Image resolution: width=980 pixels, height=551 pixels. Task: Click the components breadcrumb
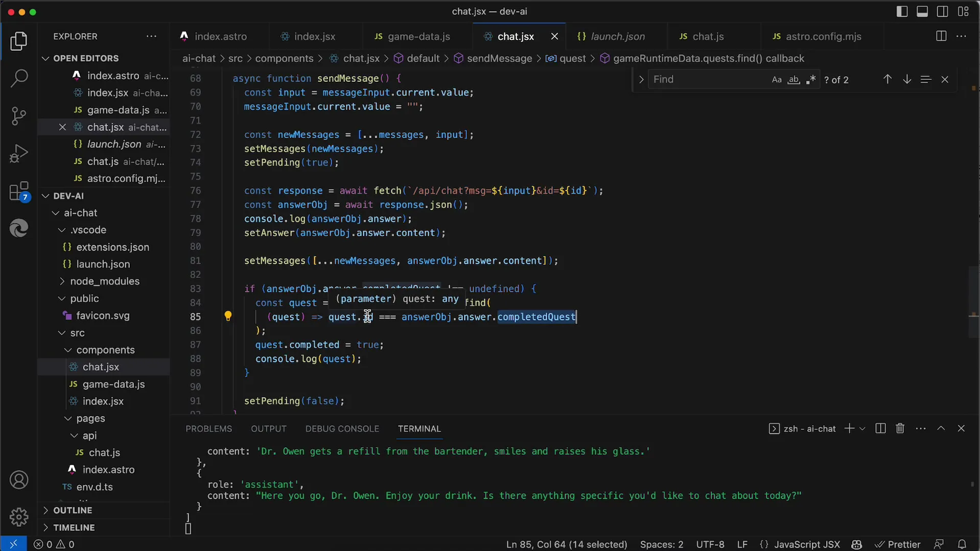click(x=284, y=58)
